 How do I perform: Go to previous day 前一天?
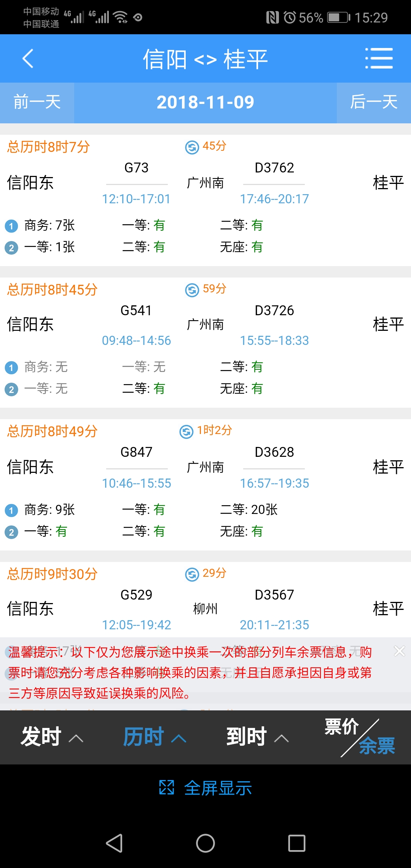point(37,102)
